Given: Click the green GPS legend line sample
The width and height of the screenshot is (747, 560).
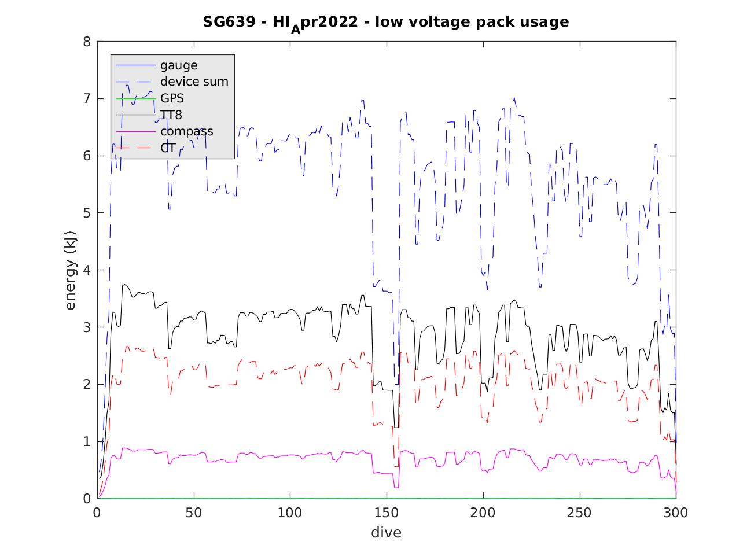Looking at the screenshot, I should click(136, 98).
